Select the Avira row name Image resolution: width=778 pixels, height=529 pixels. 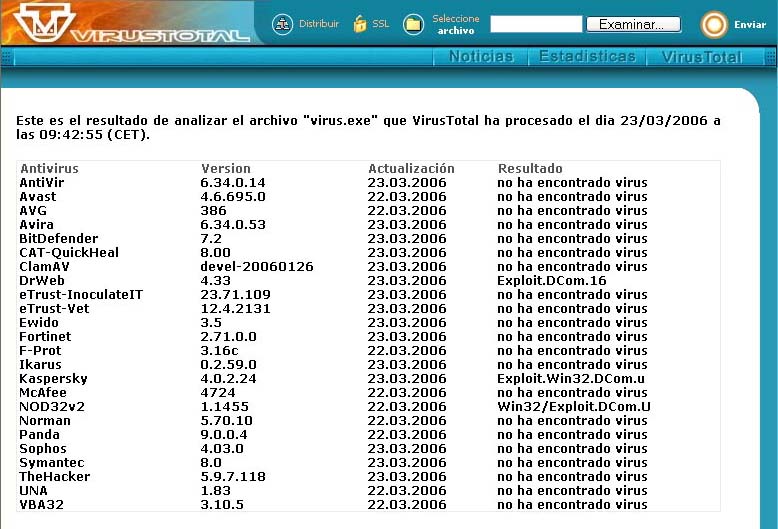(37, 224)
